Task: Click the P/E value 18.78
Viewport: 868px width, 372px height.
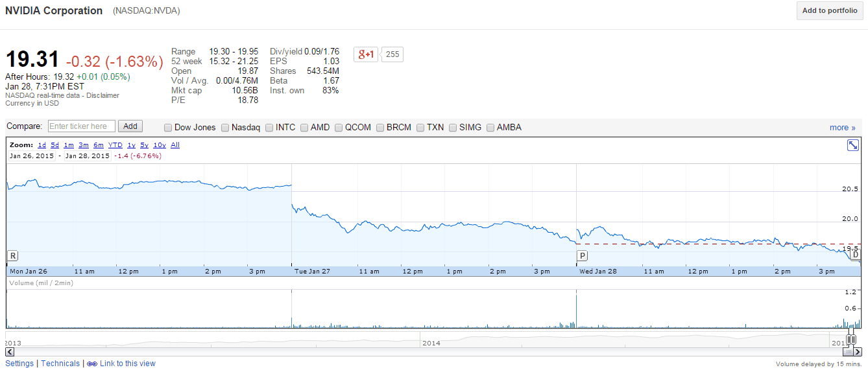Action: (x=248, y=100)
